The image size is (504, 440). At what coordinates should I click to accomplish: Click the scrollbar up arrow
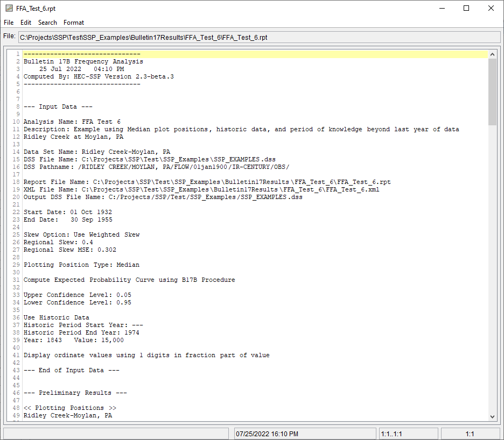tap(492, 55)
